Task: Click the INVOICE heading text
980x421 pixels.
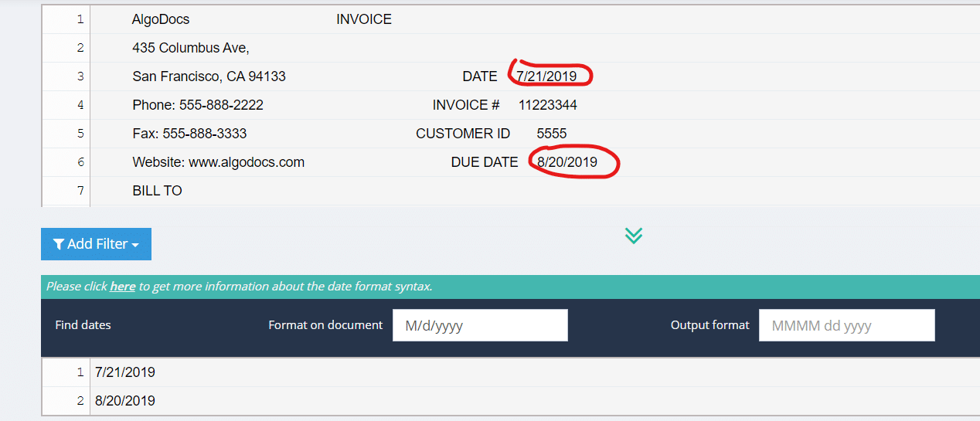Action: coord(364,19)
